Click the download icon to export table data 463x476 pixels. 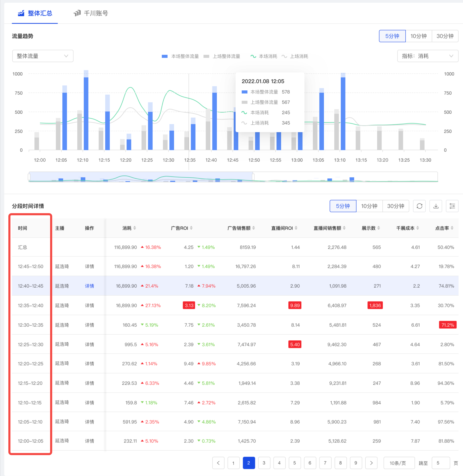tap(436, 206)
